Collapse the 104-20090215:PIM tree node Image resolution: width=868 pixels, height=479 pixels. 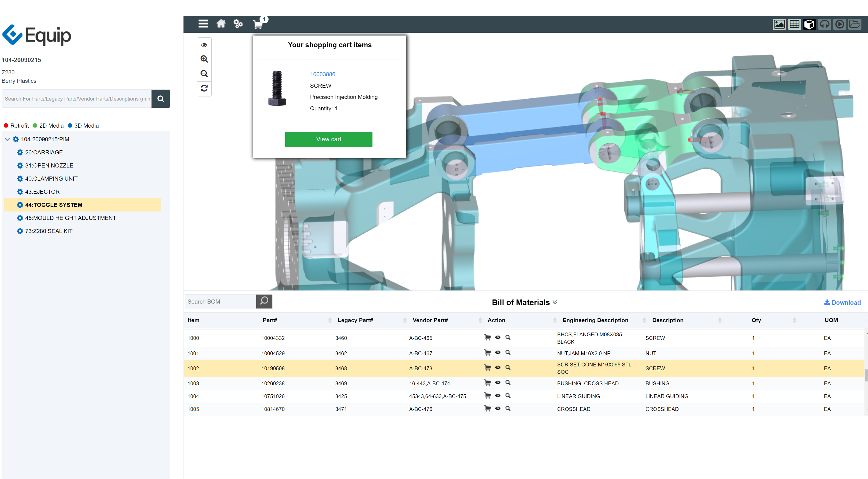[x=7, y=139]
